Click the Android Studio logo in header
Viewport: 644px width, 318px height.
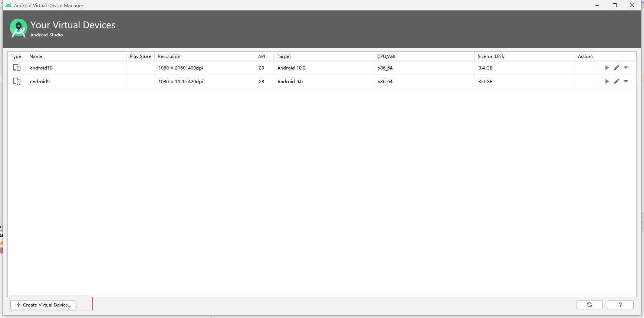coord(18,28)
